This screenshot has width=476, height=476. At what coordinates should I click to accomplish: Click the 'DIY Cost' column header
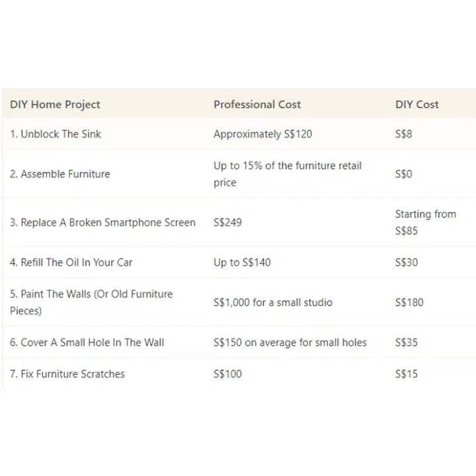pyautogui.click(x=416, y=104)
